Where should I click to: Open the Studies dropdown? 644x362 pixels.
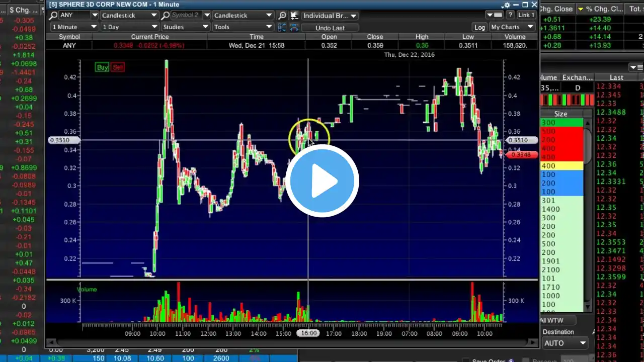[x=205, y=27]
